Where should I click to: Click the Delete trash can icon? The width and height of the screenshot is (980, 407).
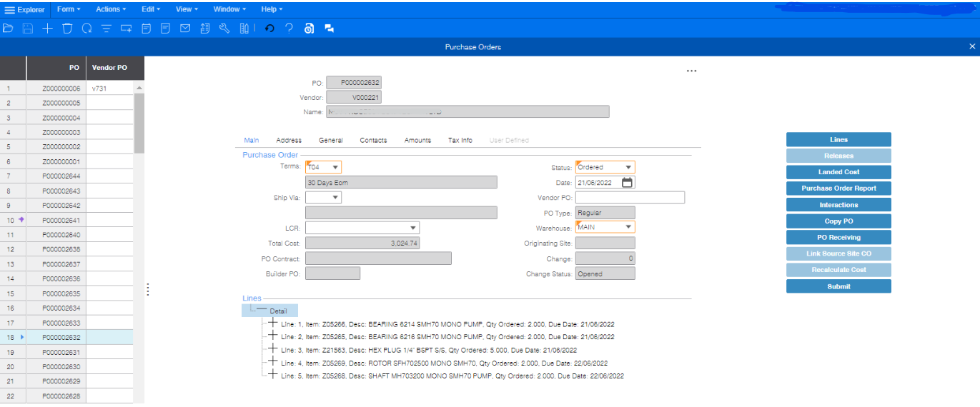pyautogui.click(x=67, y=29)
